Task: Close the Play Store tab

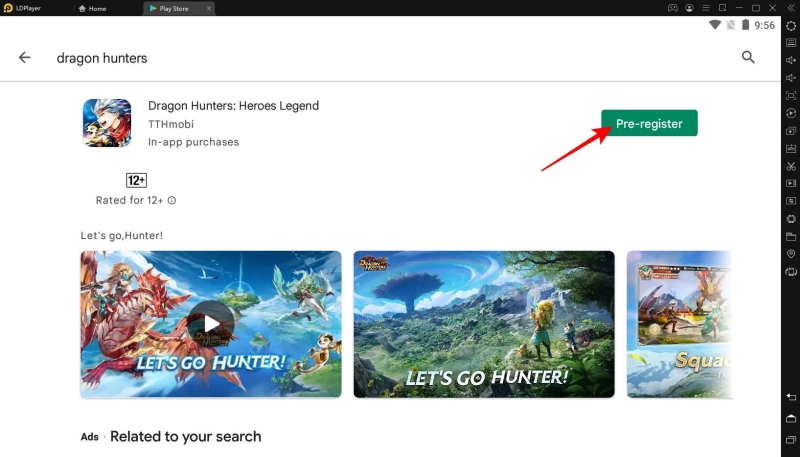Action: pos(209,8)
